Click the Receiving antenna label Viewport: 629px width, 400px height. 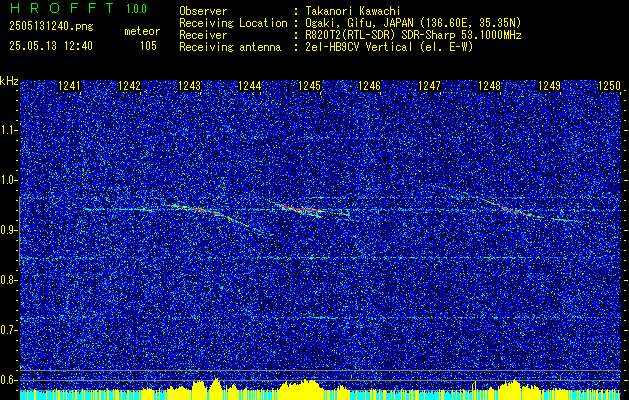pyautogui.click(x=230, y=47)
